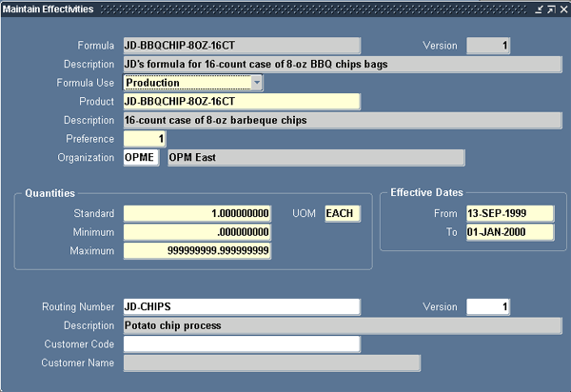Click the Minimum quantity field
The image size is (571, 392).
(198, 232)
